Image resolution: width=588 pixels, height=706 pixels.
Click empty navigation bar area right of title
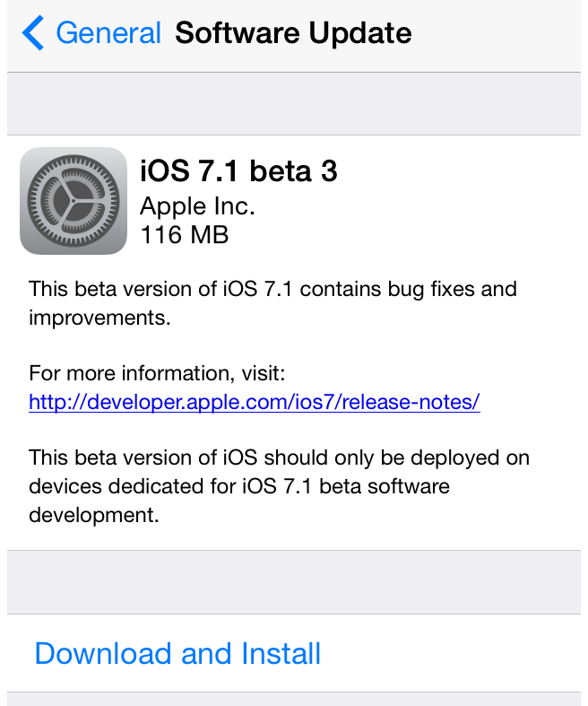pyautogui.click(x=502, y=34)
